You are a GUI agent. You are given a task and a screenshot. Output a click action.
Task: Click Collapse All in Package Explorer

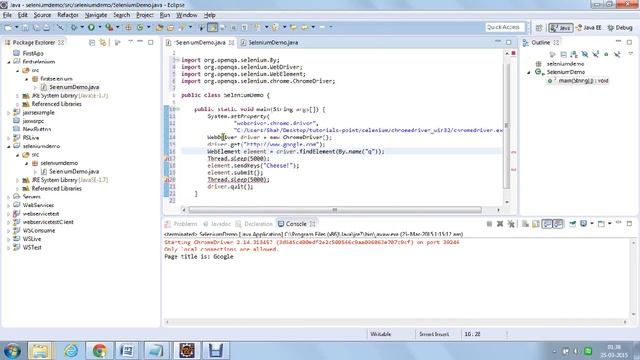coord(92,42)
